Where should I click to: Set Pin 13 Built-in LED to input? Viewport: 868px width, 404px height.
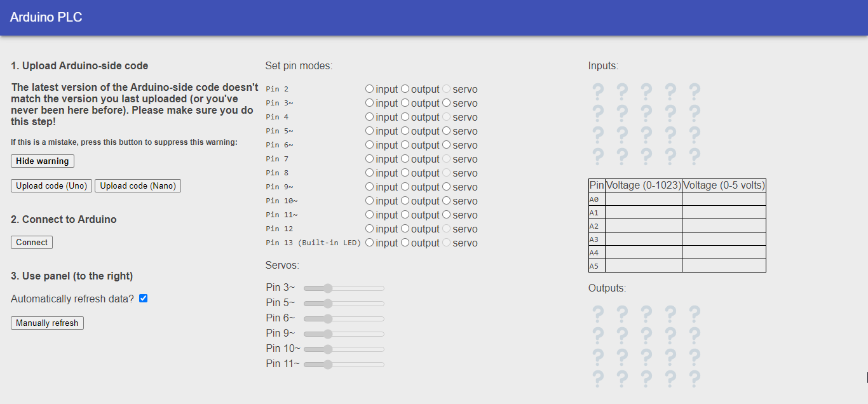pyautogui.click(x=369, y=243)
